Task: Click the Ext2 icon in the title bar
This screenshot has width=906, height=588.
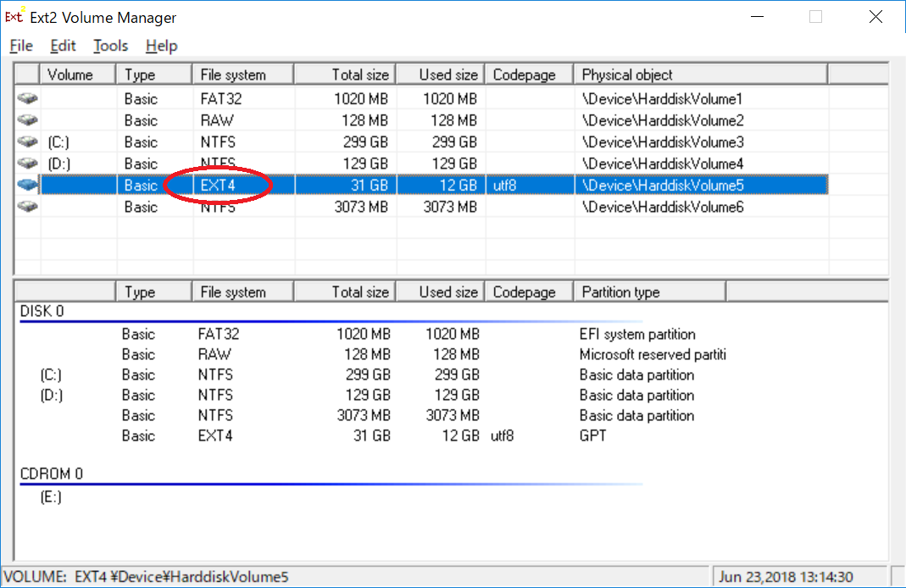Action: coord(13,16)
